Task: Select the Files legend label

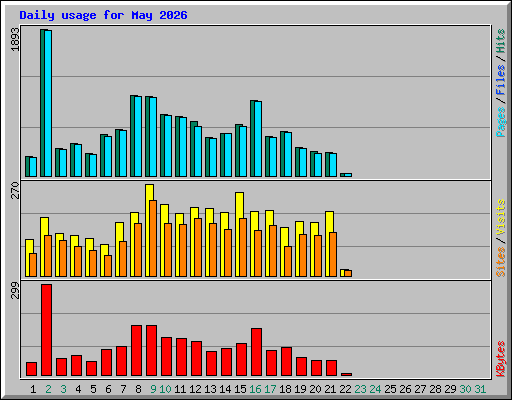Action: (501, 79)
